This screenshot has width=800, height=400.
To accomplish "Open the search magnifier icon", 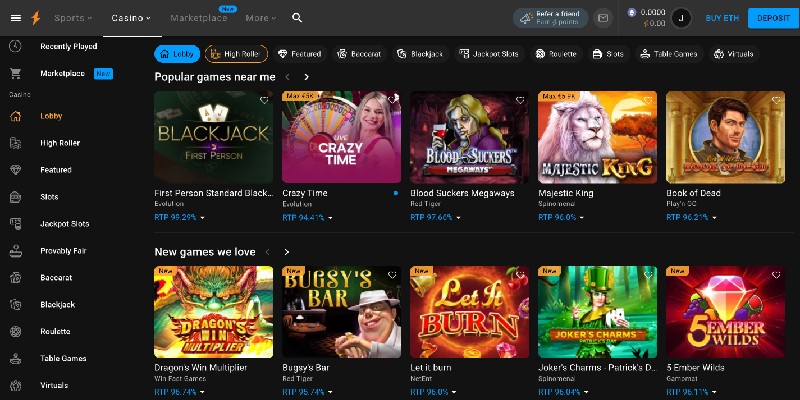I will (297, 18).
